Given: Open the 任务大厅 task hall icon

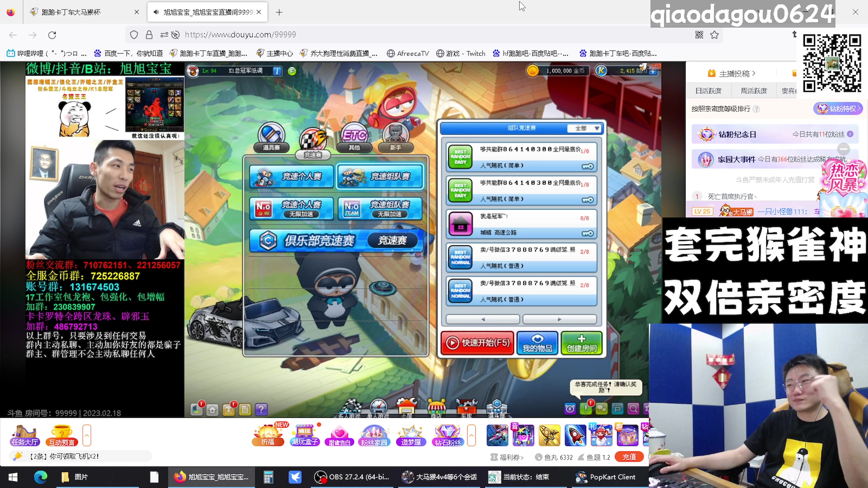Looking at the screenshot, I should [25, 435].
